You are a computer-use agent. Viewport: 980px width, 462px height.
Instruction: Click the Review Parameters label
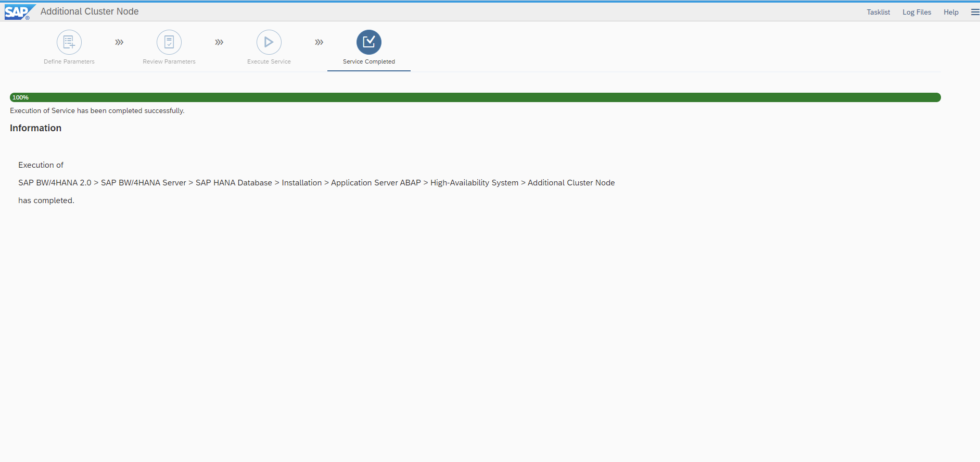click(x=169, y=61)
